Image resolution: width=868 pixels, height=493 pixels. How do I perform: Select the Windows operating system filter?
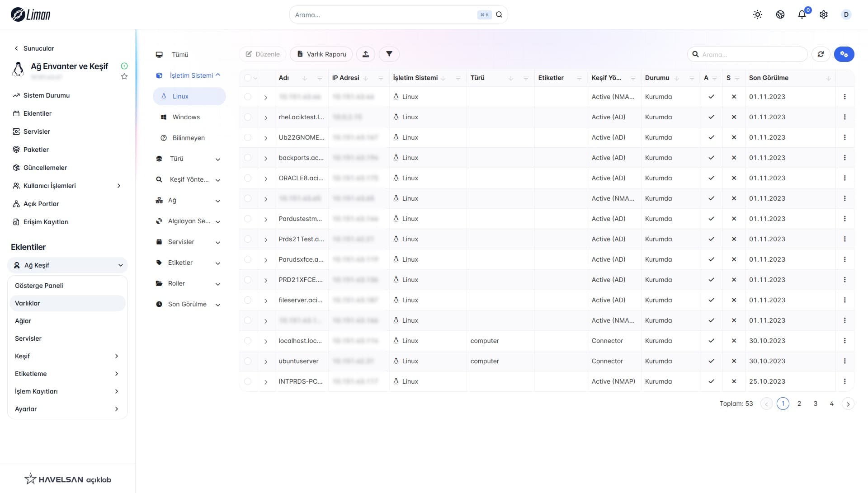click(x=186, y=117)
